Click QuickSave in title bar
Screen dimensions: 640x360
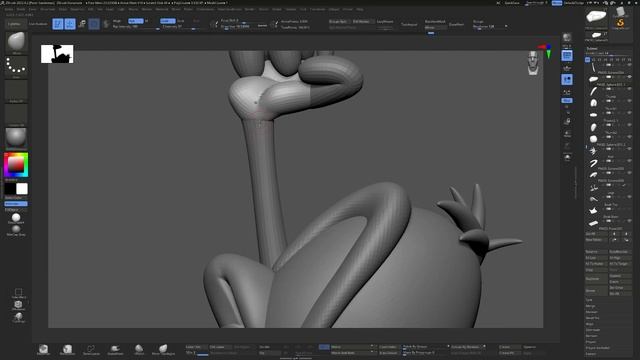[x=512, y=3]
